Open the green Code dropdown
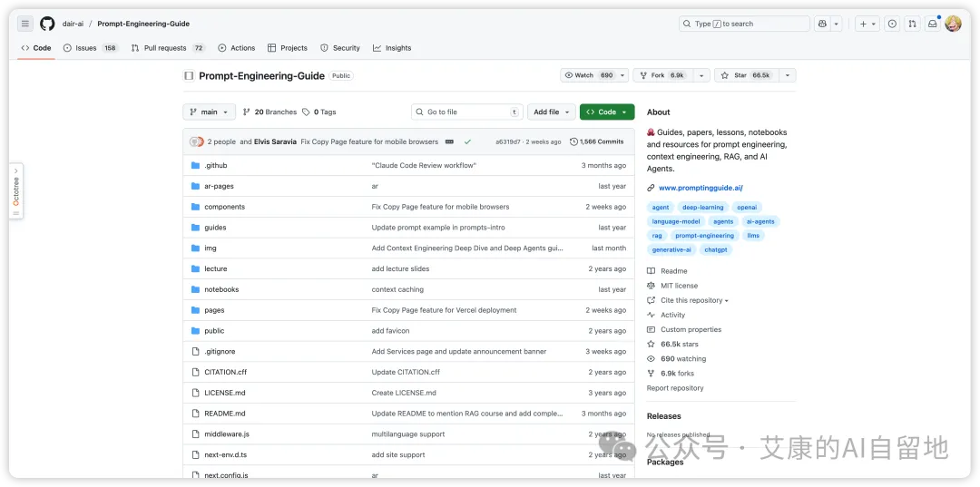The width and height of the screenshot is (980, 487). point(607,112)
